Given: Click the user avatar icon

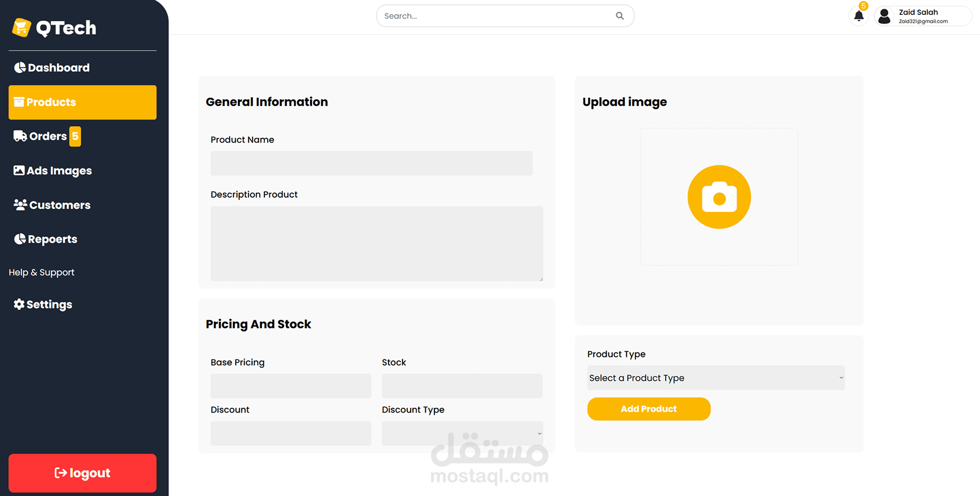Looking at the screenshot, I should coord(885,16).
